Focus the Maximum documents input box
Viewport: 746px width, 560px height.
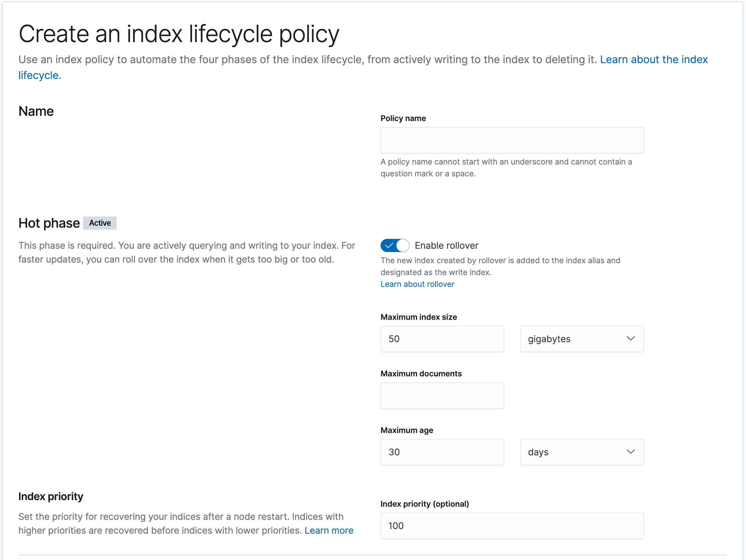pos(442,395)
